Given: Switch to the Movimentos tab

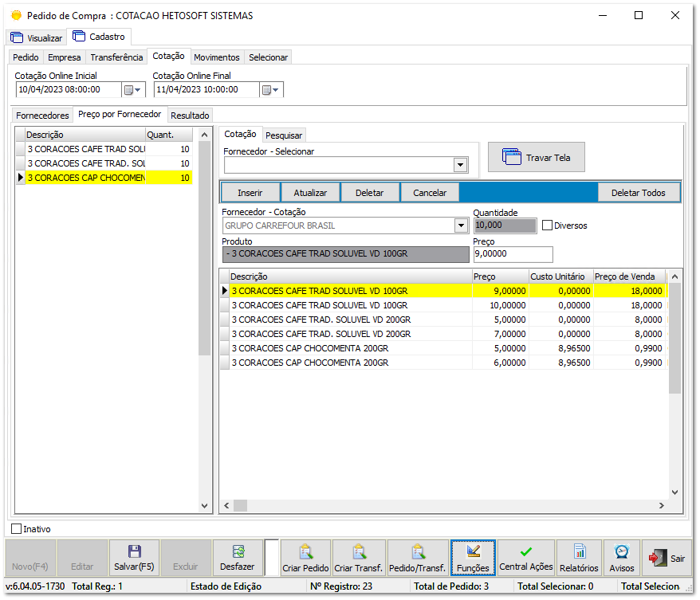Looking at the screenshot, I should pos(216,57).
